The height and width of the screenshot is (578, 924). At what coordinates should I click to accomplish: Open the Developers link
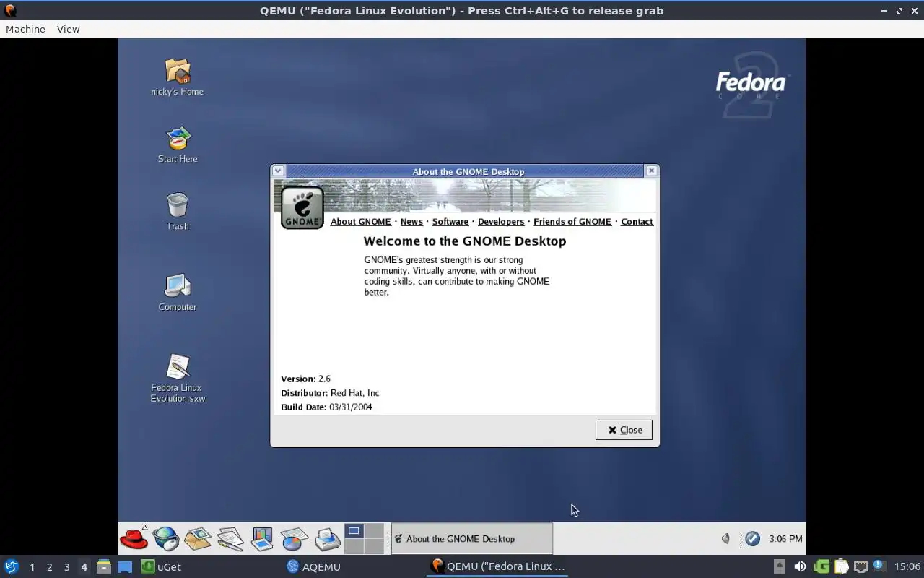(501, 222)
